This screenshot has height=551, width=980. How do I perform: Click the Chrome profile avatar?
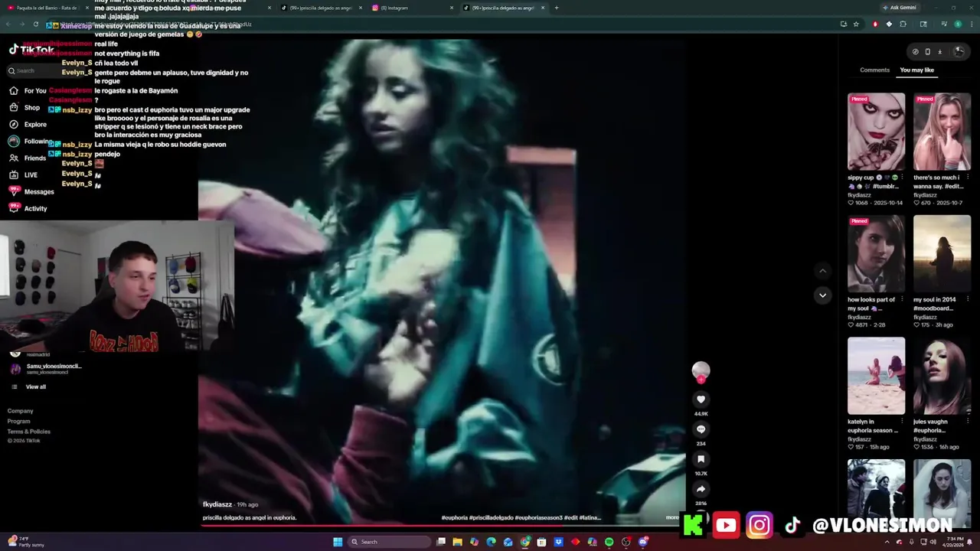(957, 24)
